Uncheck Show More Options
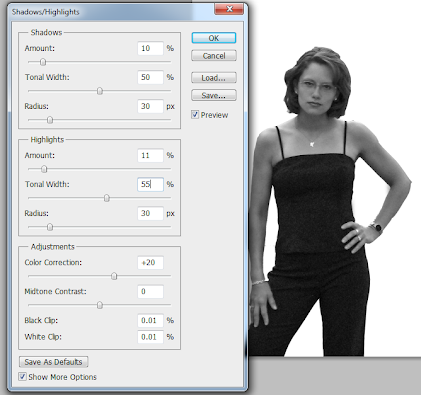421x395 pixels. (x=22, y=377)
